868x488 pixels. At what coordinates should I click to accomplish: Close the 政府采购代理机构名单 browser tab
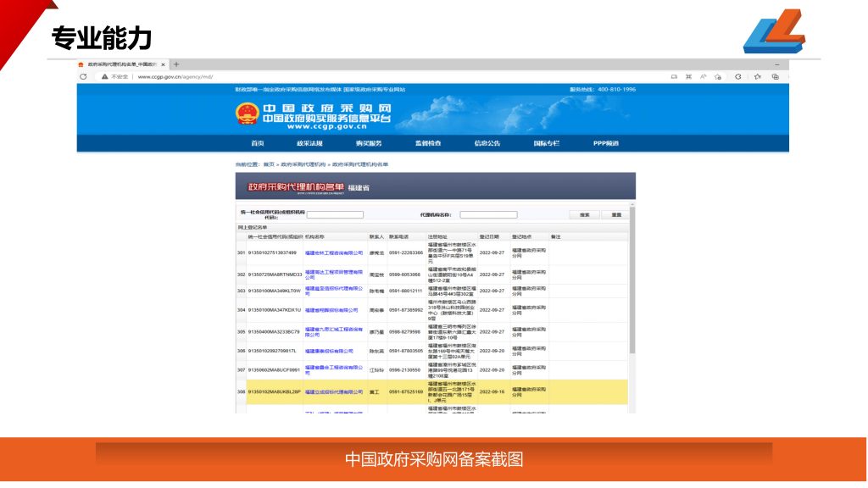coord(163,64)
